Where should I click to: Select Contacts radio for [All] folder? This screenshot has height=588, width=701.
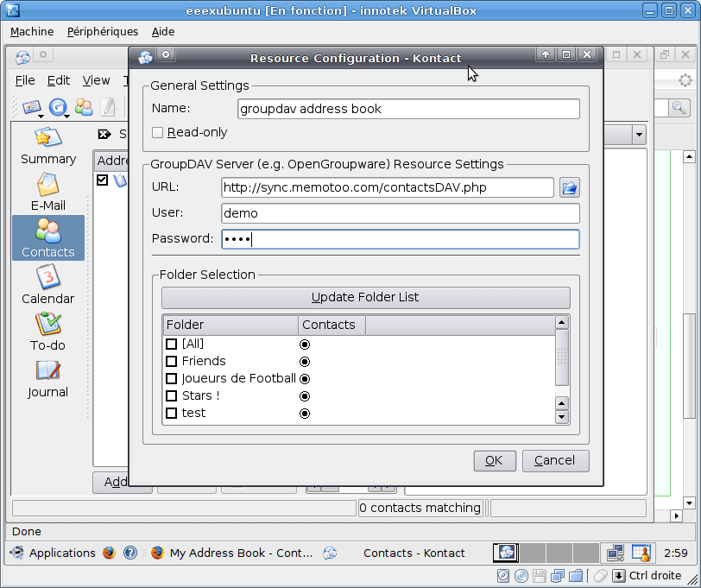click(305, 345)
